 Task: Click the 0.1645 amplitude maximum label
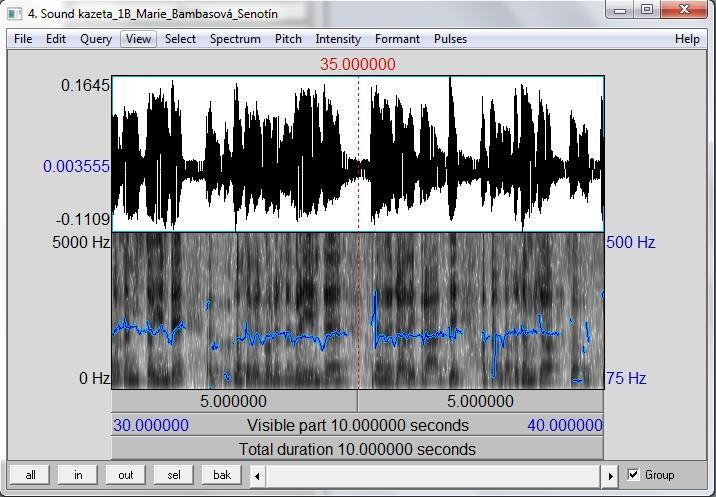click(x=85, y=85)
